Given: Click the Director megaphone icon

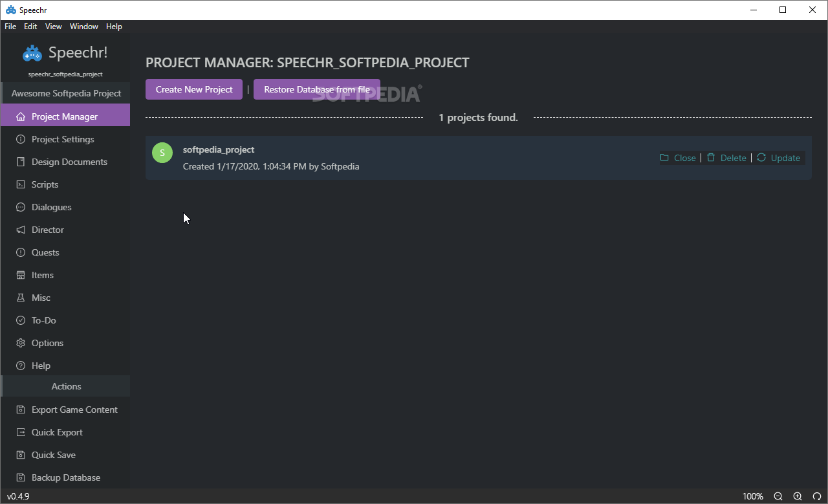Looking at the screenshot, I should coord(21,230).
